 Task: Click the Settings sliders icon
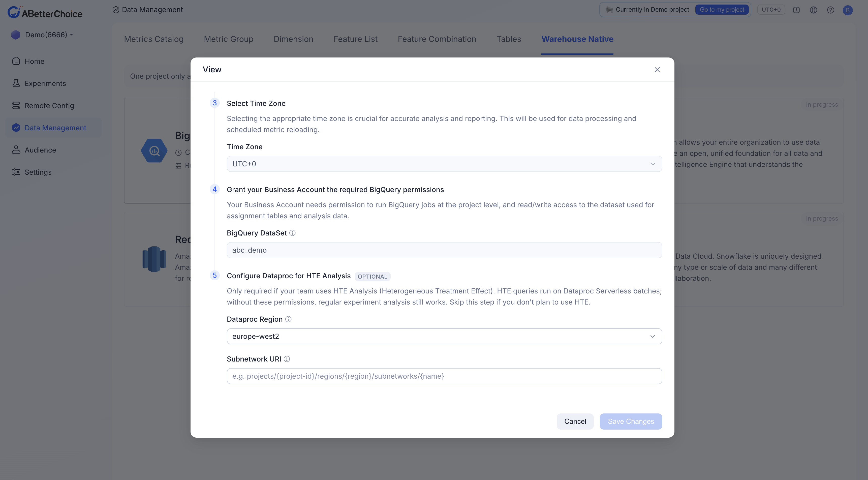[x=16, y=172]
